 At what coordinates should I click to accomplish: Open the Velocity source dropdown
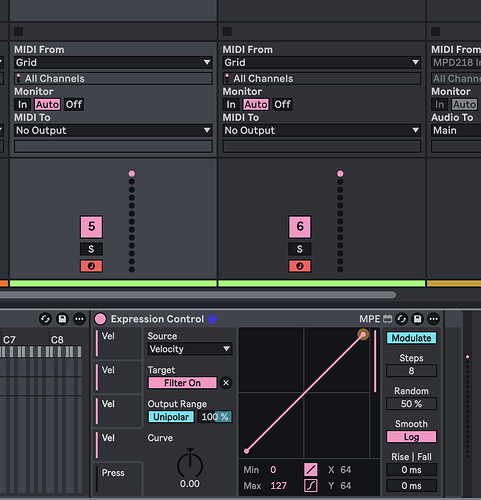(x=190, y=349)
